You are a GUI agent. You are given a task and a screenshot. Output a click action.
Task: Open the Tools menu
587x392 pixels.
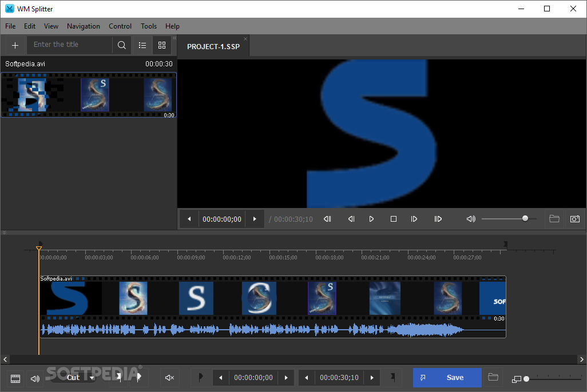[149, 26]
